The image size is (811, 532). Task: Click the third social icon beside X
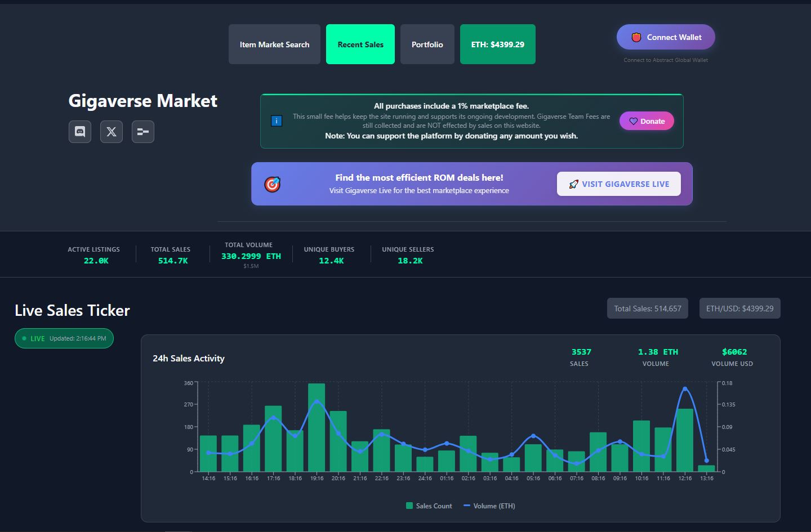143,132
